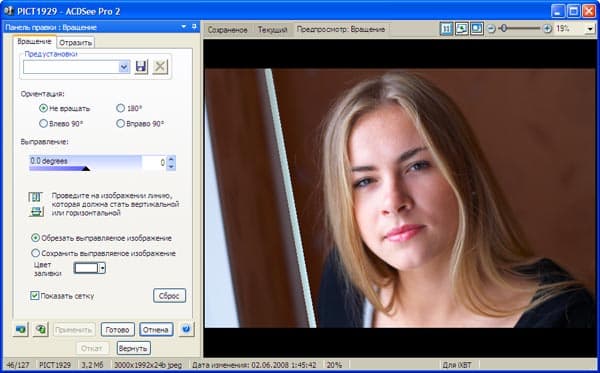Click the Вернуть redo button
Screen dimensions: 600x373
point(133,348)
